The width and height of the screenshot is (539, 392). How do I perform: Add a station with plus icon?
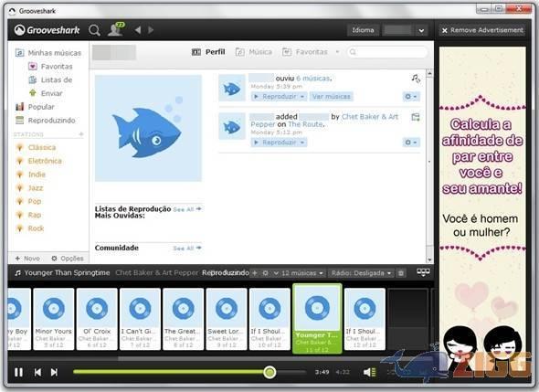(x=81, y=134)
